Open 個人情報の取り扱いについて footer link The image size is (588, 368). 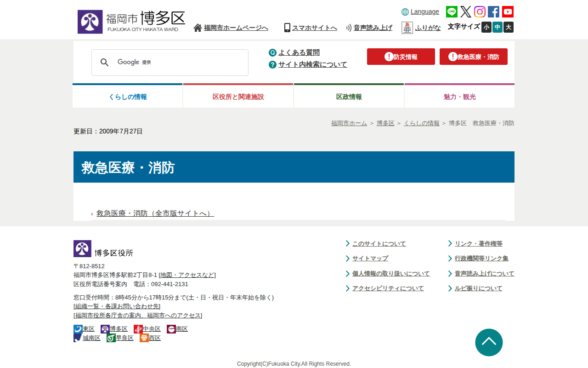(x=391, y=274)
